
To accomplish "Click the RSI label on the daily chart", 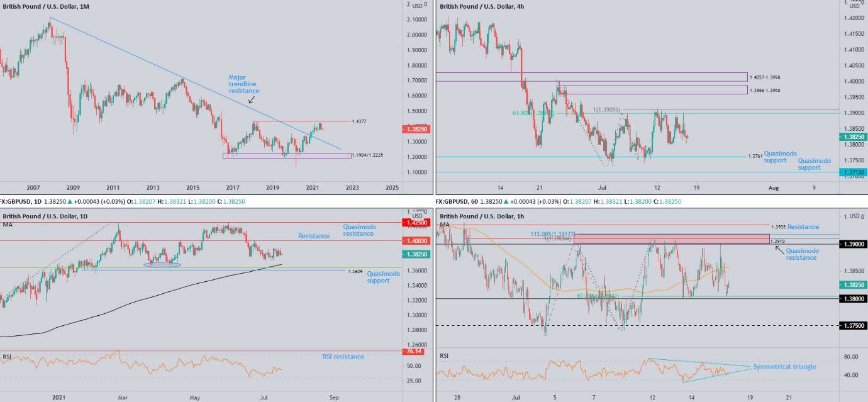I will tap(8, 356).
